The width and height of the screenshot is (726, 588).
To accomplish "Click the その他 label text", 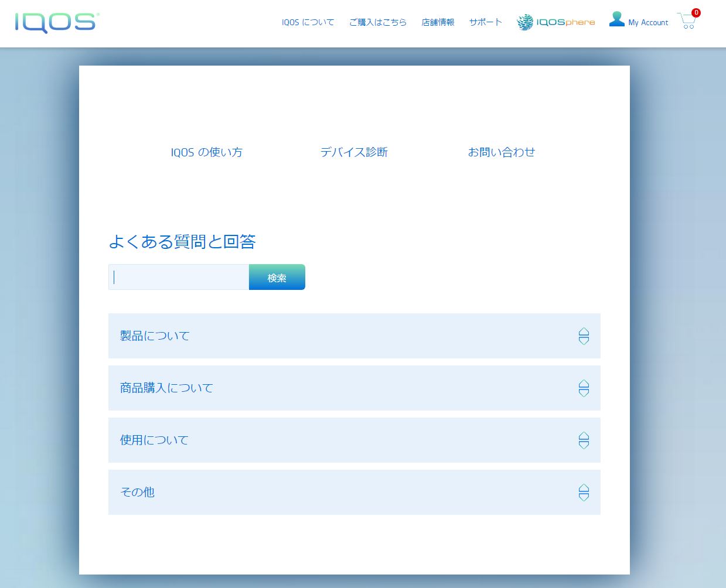I will 138,492.
